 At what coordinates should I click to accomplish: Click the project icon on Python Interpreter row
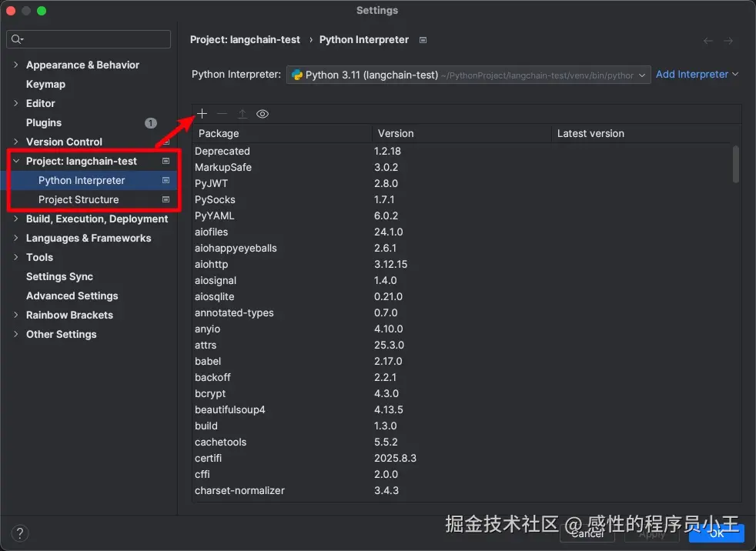pyautogui.click(x=166, y=180)
